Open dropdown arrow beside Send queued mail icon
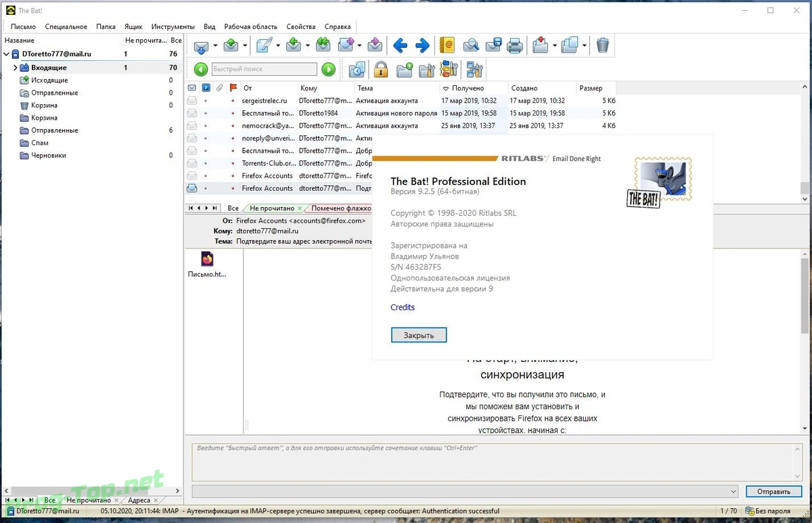The image size is (812, 523). (245, 47)
